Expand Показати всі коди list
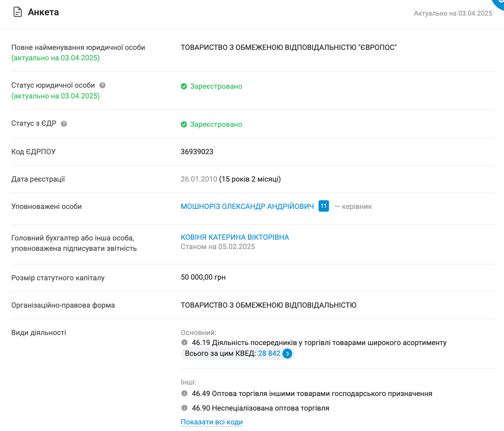The height and width of the screenshot is (431, 504). pos(211,422)
